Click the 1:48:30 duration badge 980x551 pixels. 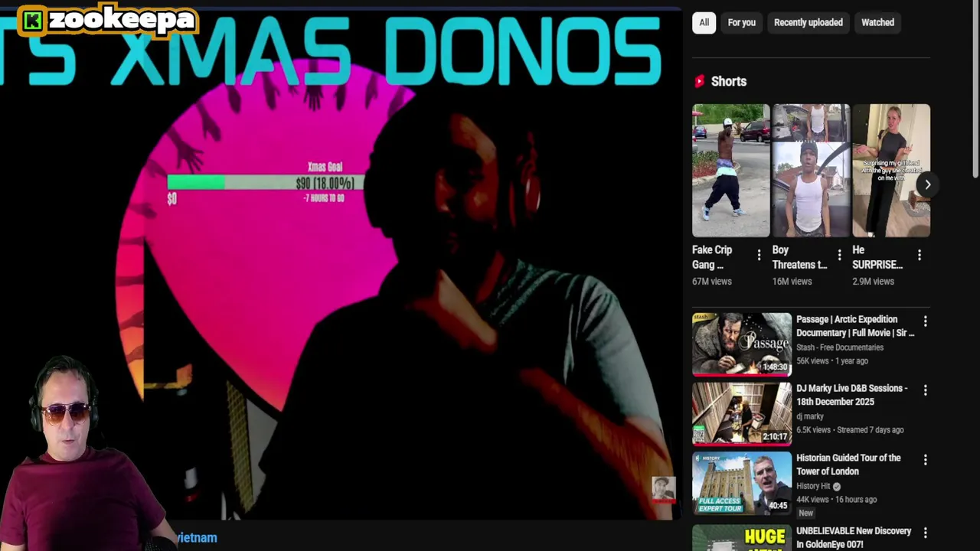pos(775,367)
